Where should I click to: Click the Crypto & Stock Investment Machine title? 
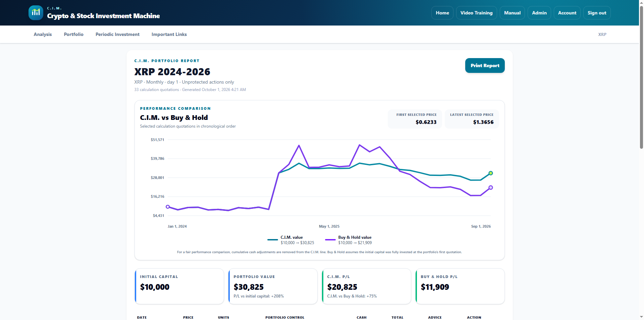click(x=103, y=16)
